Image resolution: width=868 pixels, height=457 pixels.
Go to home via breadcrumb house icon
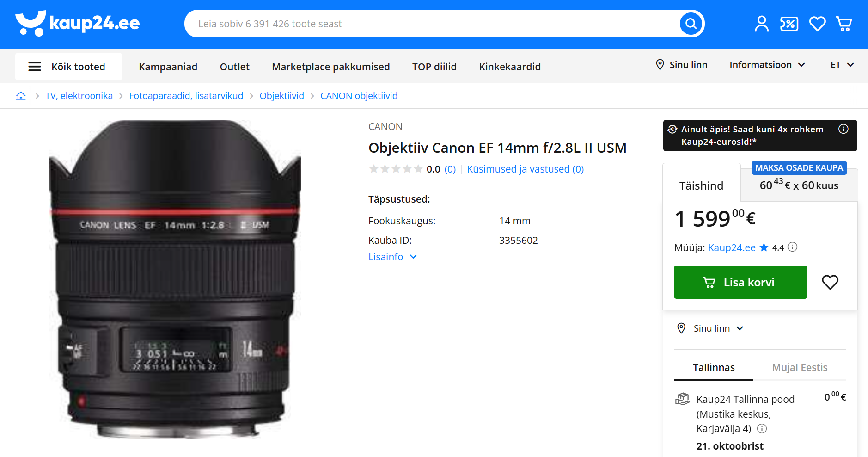(x=21, y=96)
